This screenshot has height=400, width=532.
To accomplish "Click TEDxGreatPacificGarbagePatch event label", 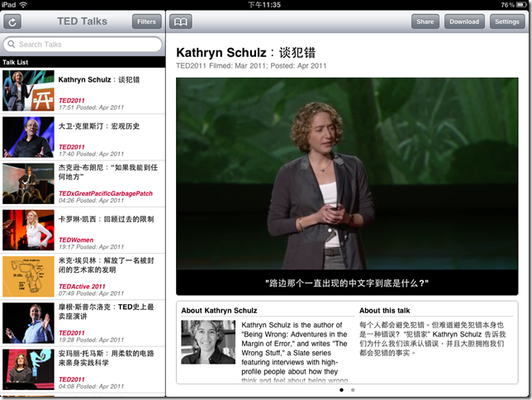I will pyautogui.click(x=106, y=193).
